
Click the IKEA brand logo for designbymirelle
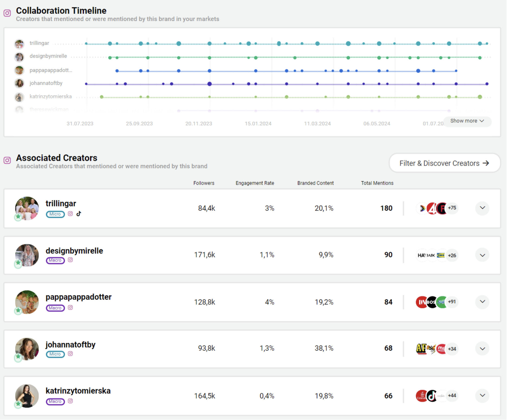(x=441, y=255)
